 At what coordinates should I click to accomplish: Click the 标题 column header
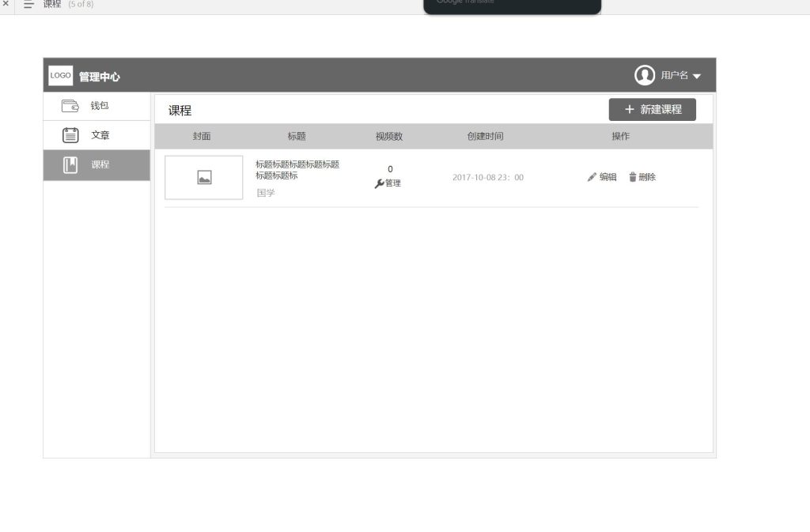click(x=296, y=136)
